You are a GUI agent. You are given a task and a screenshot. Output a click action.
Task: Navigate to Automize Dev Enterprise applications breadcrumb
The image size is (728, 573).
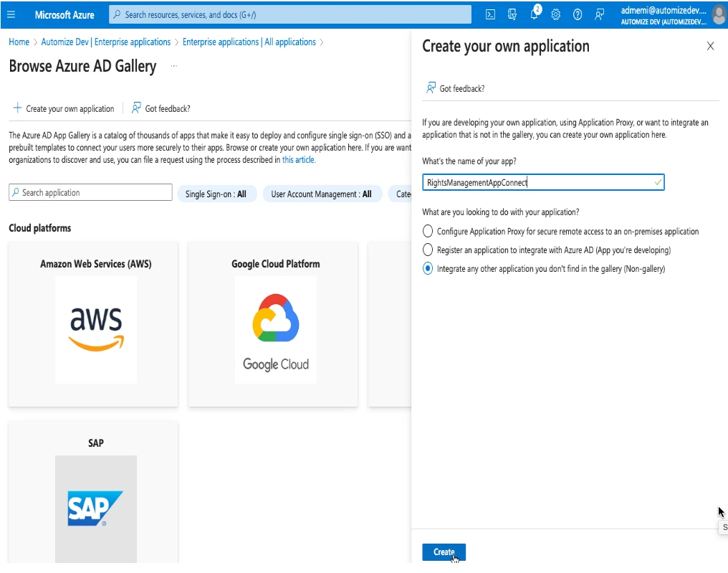click(x=106, y=42)
